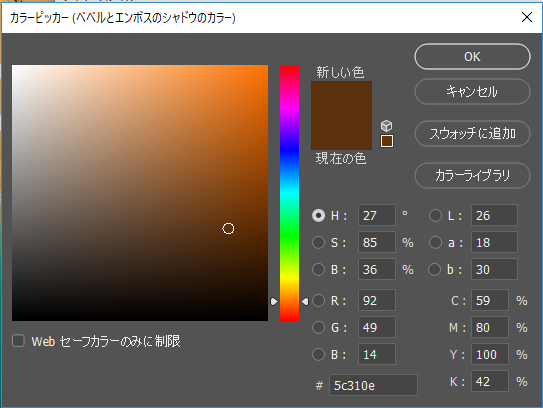
Task: Select the H hue radio button
Action: [318, 215]
